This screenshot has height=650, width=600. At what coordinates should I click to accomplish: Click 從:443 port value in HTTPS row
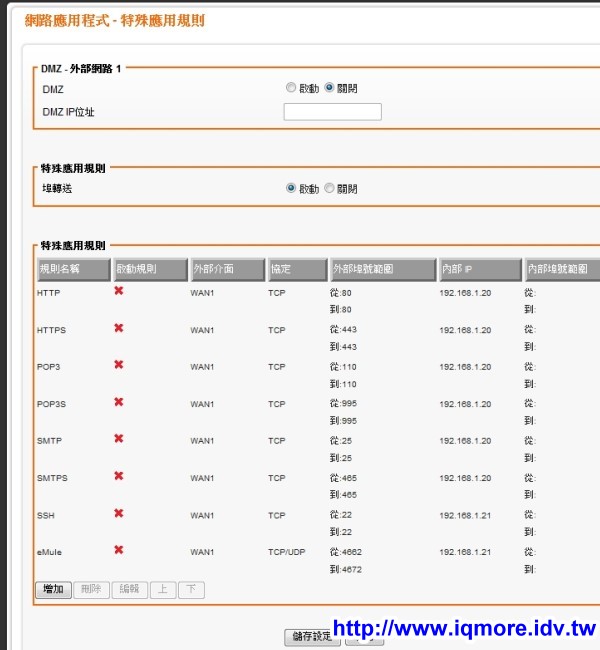(x=343, y=330)
